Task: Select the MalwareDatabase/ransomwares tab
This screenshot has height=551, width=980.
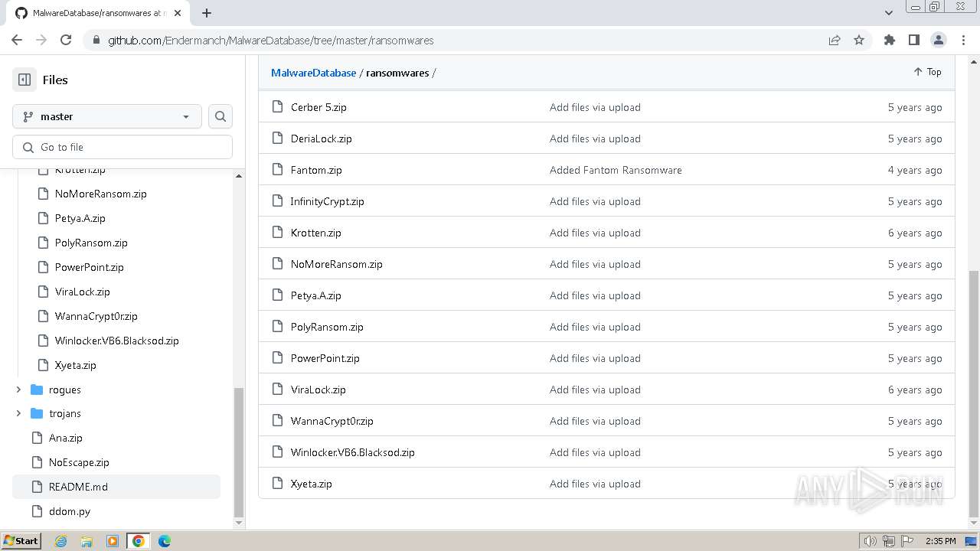Action: point(97,13)
